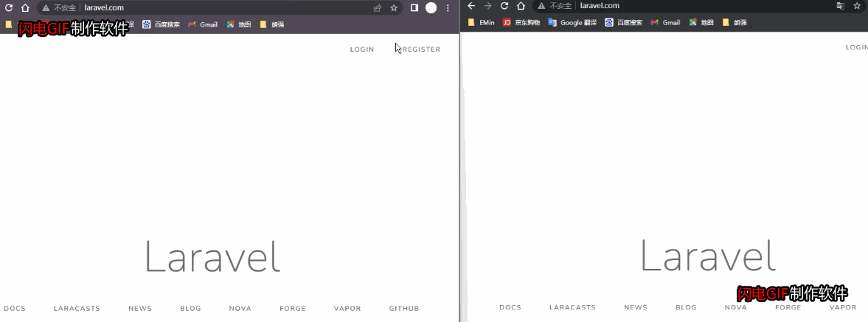
Task: Click the translate icon in right browser address bar
Action: click(x=840, y=6)
